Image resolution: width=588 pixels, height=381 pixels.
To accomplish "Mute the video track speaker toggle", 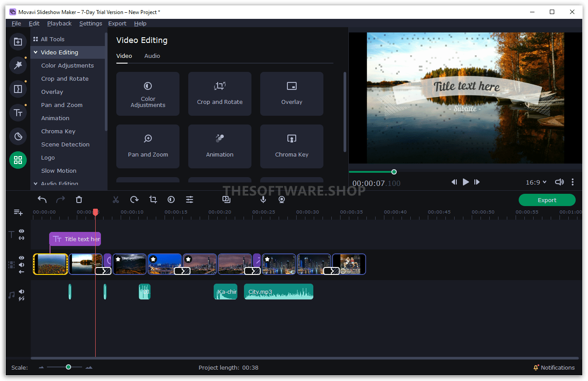I will tap(21, 264).
